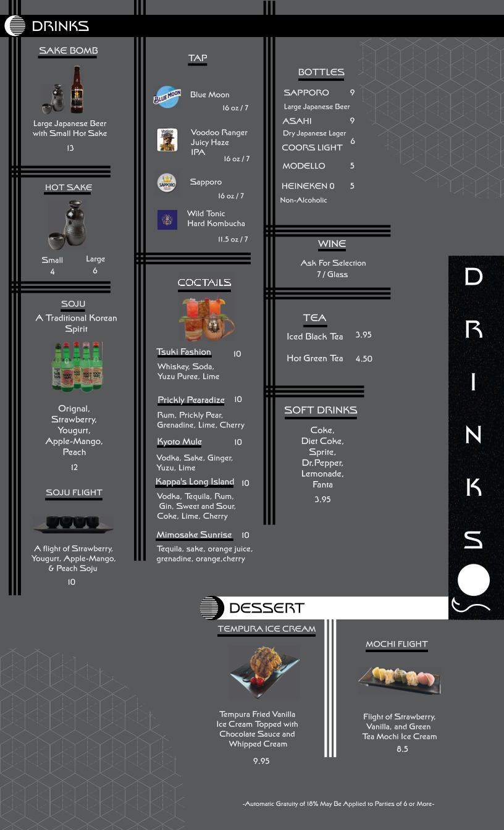Click the Kyoto Mule cocktail name
The image size is (504, 830).
tap(179, 442)
